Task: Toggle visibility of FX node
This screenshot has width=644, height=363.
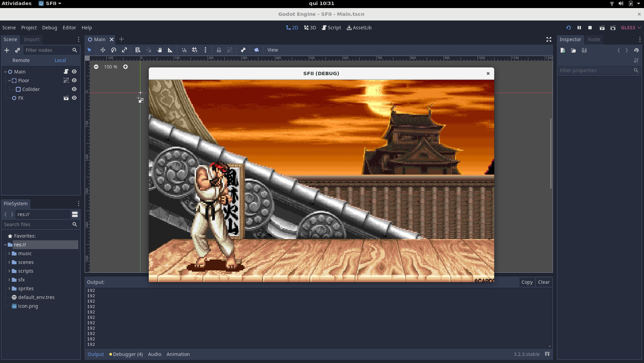Action: tap(74, 98)
